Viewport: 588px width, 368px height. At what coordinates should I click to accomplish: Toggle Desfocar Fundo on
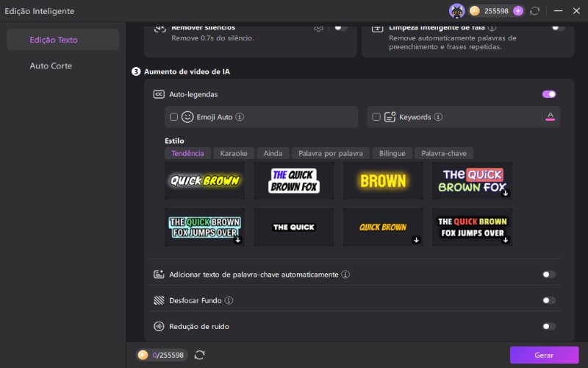tap(549, 300)
